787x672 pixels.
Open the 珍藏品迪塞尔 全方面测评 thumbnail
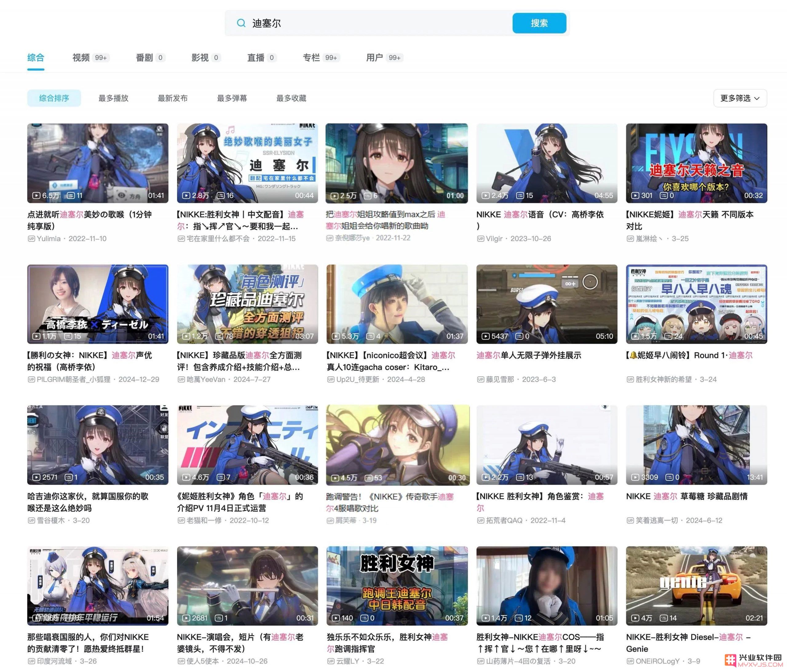[x=247, y=304]
